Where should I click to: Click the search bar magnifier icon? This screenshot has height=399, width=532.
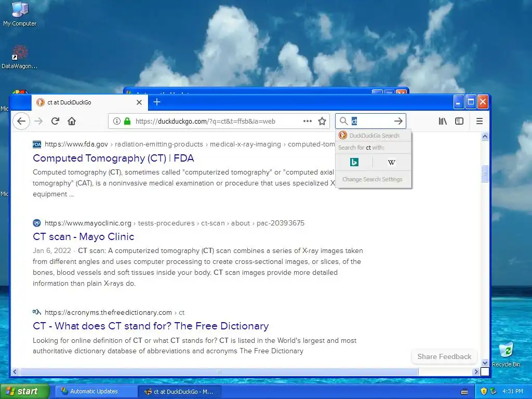[x=344, y=121]
